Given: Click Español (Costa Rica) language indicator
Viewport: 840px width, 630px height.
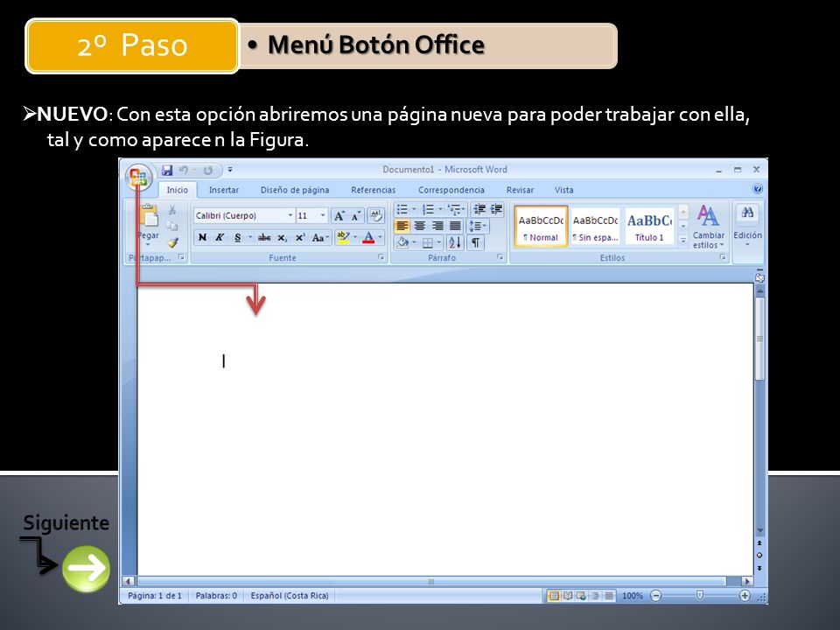Looking at the screenshot, I should [290, 596].
